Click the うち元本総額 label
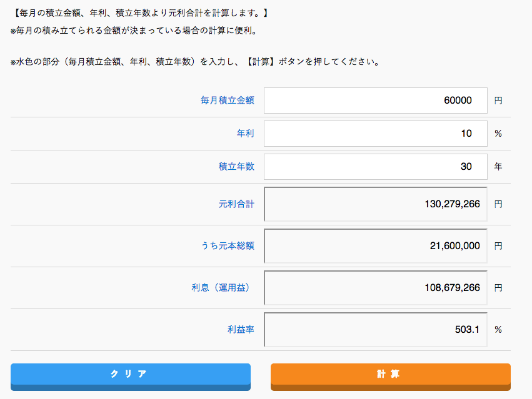532x399 pixels. (x=228, y=246)
